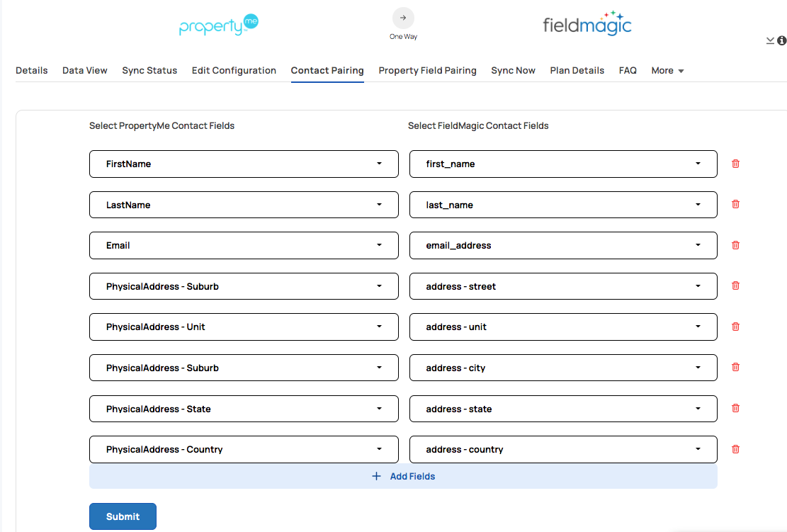This screenshot has height=532, width=787.
Task: Click the One Way arrow icon
Action: point(403,18)
